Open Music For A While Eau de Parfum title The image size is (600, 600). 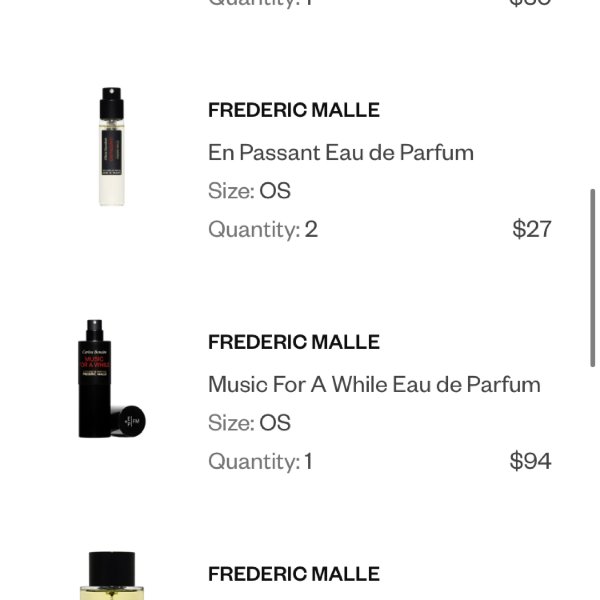tap(374, 385)
